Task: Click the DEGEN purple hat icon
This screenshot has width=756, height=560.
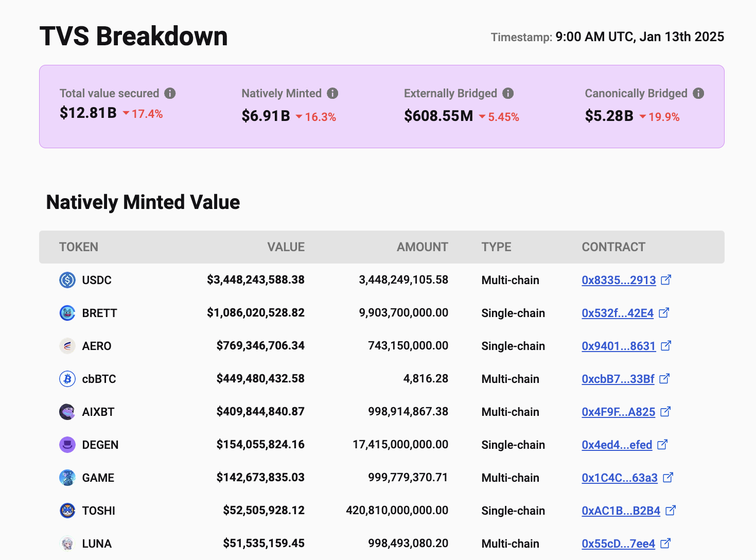Action: point(67,445)
